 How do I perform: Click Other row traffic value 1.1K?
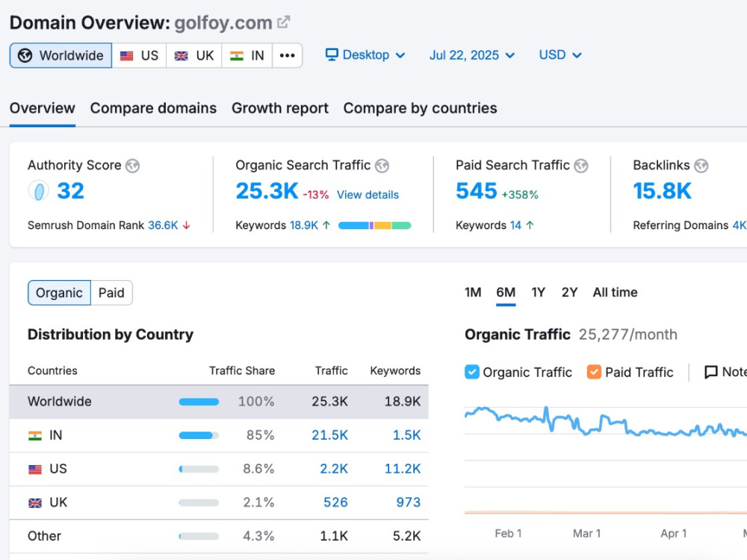tap(334, 536)
